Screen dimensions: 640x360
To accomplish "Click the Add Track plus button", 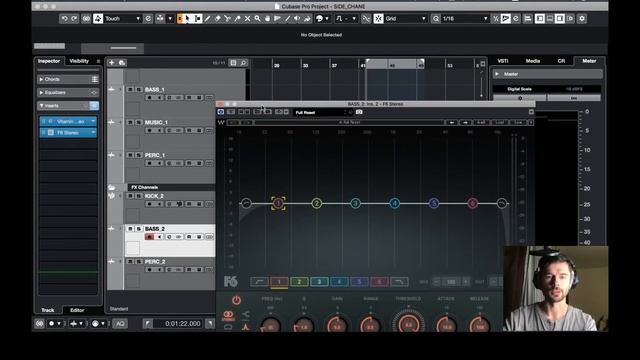I will (111, 63).
